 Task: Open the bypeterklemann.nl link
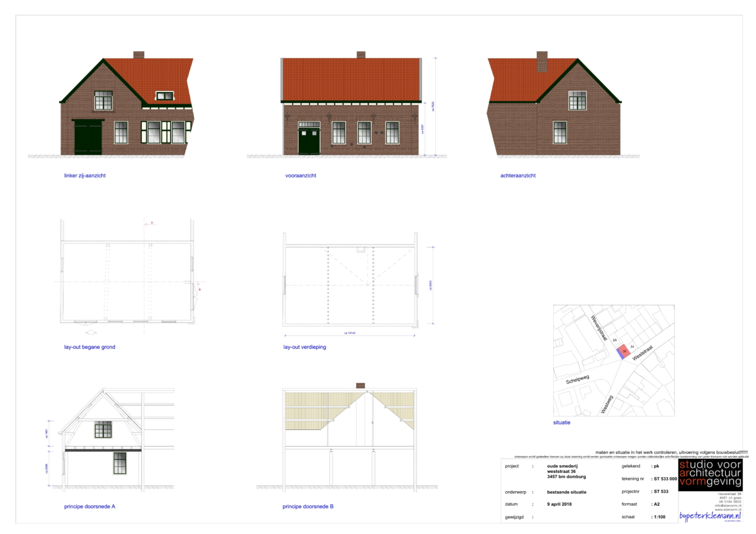(710, 516)
